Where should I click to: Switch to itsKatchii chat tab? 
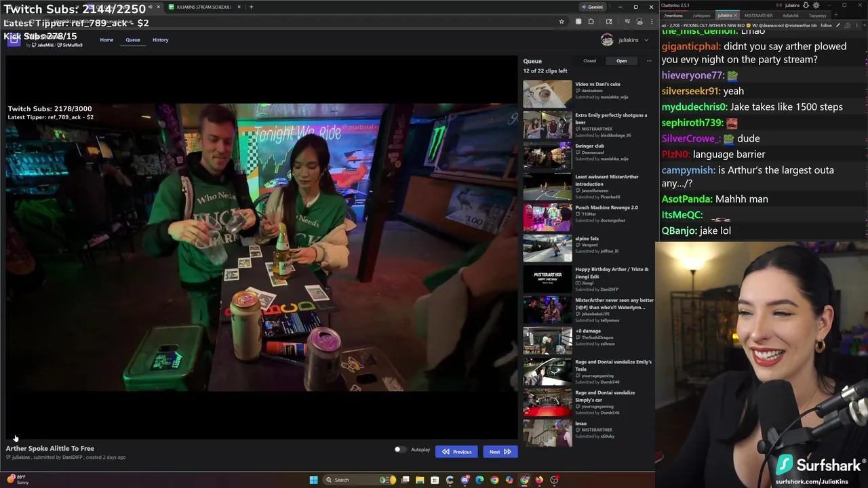pos(791,15)
